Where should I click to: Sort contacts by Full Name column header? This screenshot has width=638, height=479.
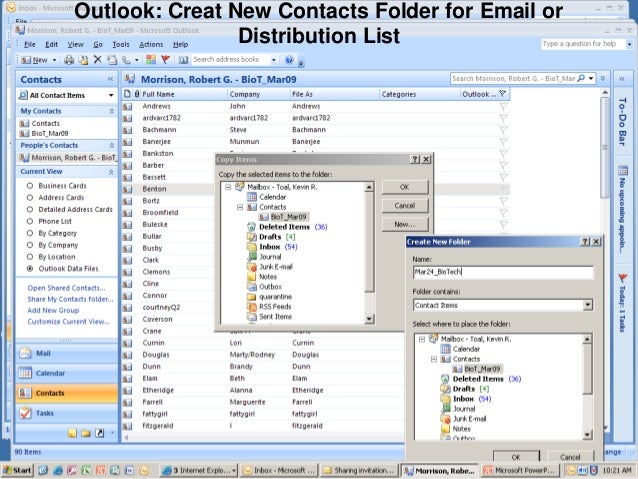(x=183, y=94)
